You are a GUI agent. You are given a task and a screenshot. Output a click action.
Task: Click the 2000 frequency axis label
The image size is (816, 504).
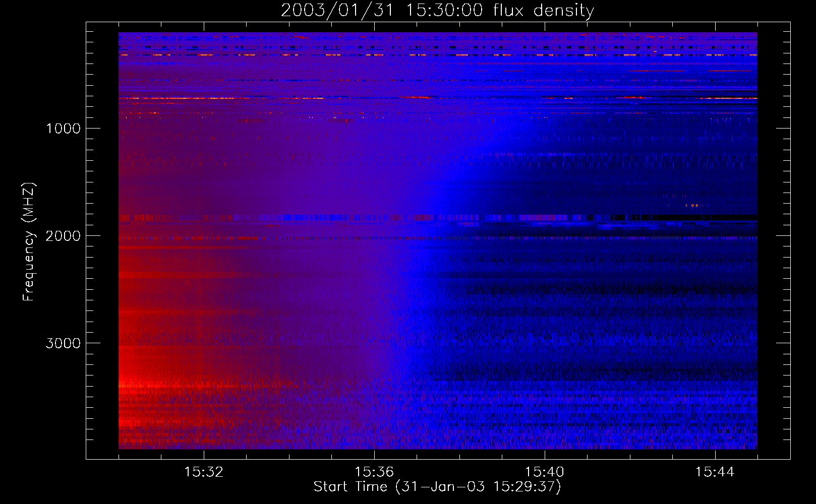pyautogui.click(x=63, y=236)
